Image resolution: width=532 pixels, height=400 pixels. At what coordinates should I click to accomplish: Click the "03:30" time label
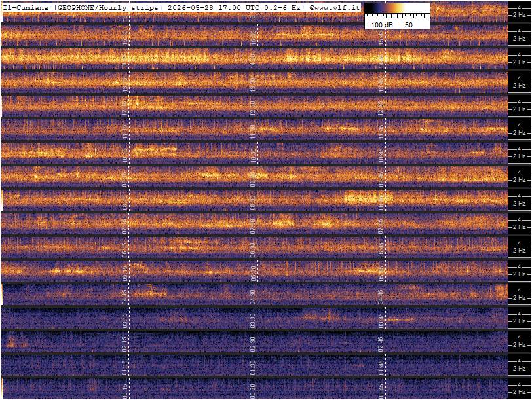(x=253, y=320)
